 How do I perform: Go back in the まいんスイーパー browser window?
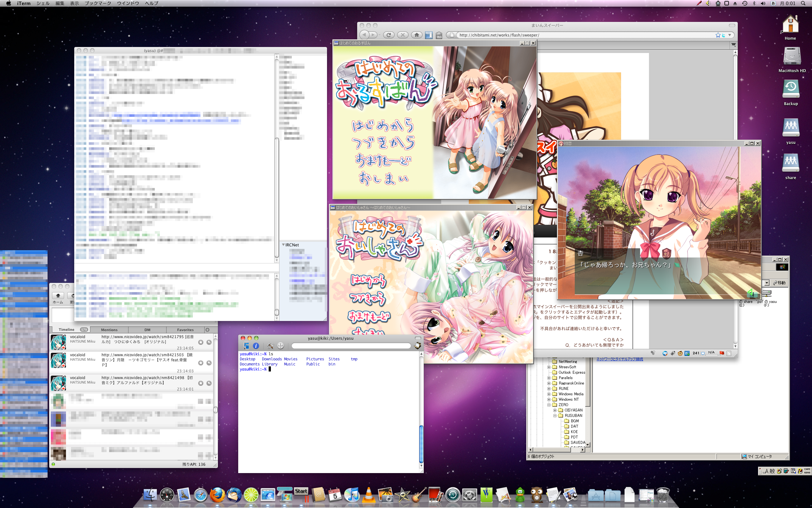pos(364,35)
